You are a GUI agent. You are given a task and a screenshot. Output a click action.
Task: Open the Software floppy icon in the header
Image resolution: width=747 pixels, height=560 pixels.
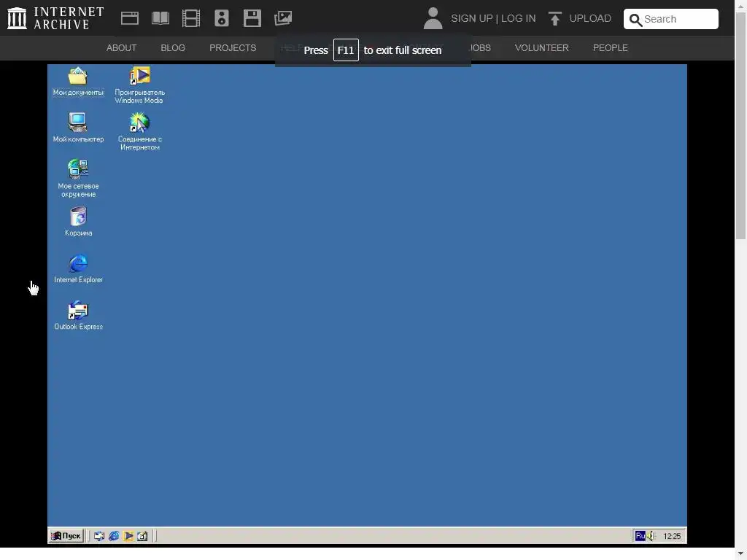pyautogui.click(x=252, y=18)
